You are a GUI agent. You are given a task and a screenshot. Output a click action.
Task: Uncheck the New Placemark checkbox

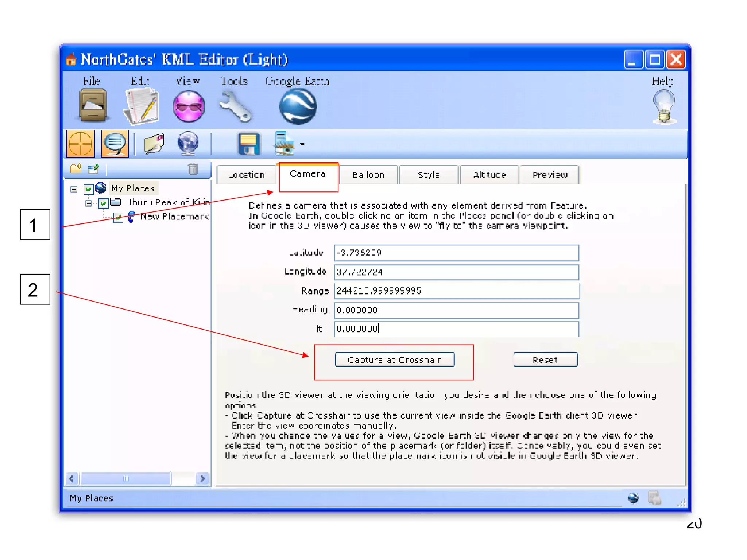[x=118, y=218]
